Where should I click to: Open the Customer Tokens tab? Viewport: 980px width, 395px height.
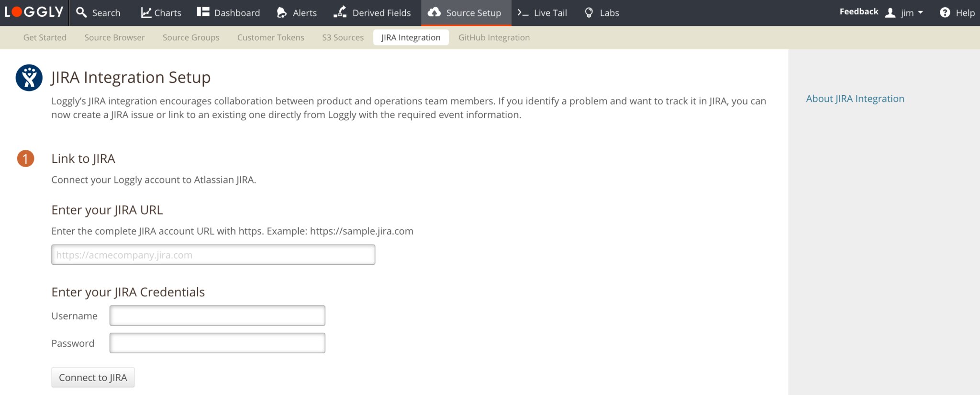[270, 37]
